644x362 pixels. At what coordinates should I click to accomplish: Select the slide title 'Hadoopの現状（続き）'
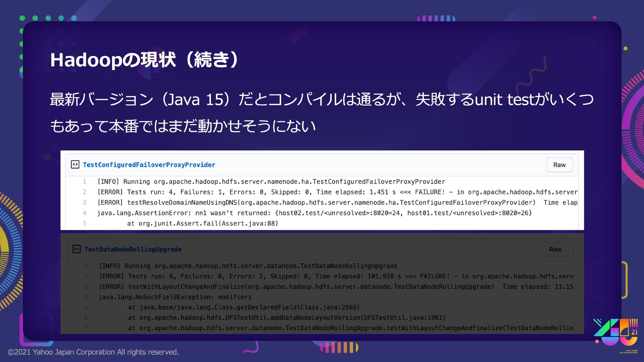coord(144,60)
